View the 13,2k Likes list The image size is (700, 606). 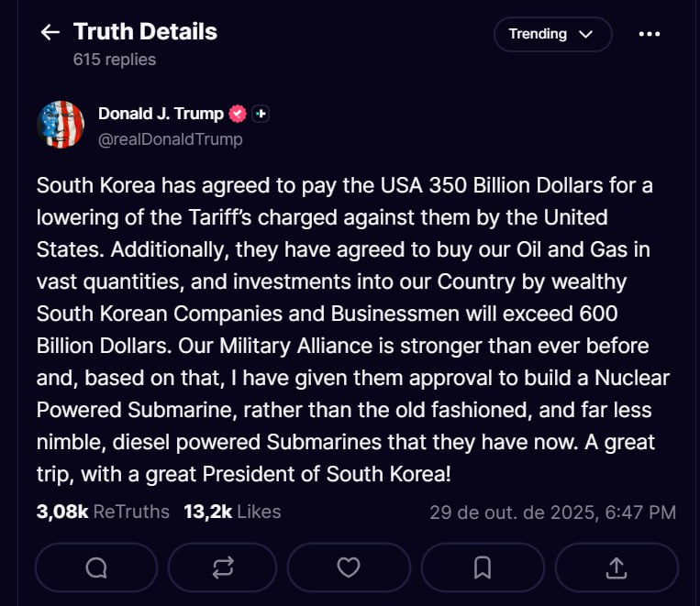pyautogui.click(x=232, y=512)
